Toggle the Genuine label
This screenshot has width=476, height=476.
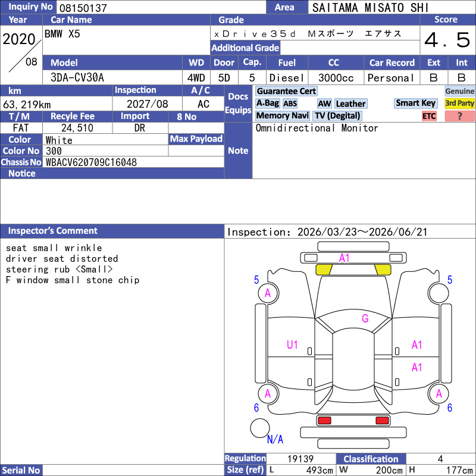click(x=460, y=91)
